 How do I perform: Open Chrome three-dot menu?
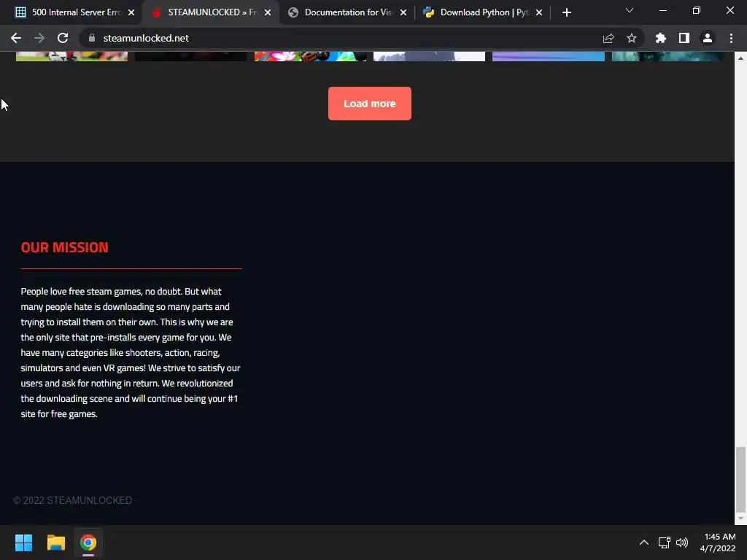[x=731, y=38]
